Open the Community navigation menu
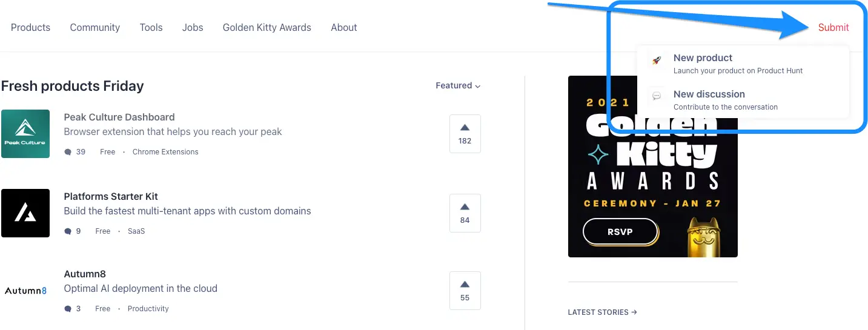The image size is (868, 330). (x=95, y=27)
